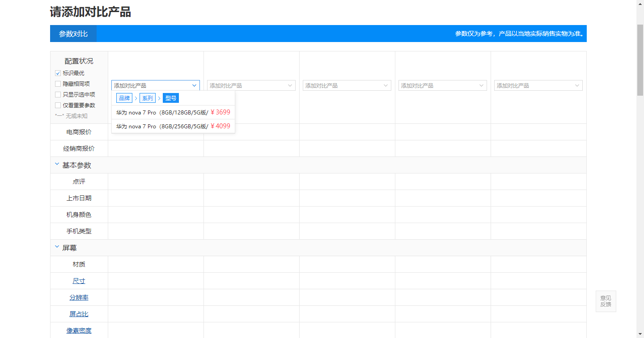This screenshot has width=644, height=338.
Task: Open the second 添加对比产品 dropdown
Action: (x=251, y=85)
